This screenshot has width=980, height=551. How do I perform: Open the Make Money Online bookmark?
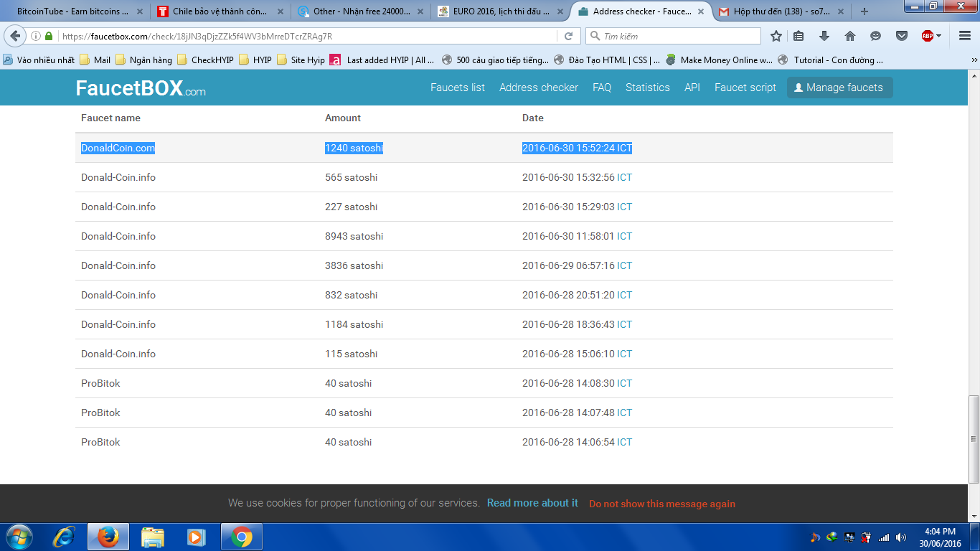pyautogui.click(x=720, y=60)
